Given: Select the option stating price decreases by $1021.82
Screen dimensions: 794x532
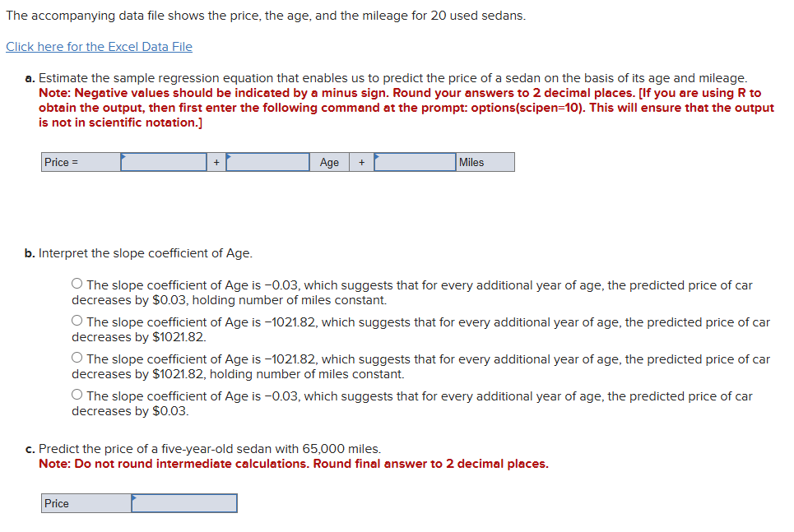Looking at the screenshot, I should tap(77, 320).
